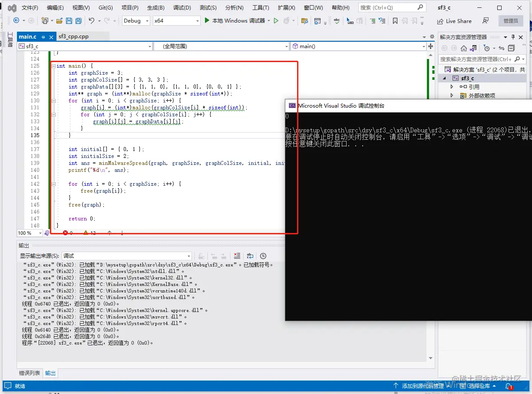532x394 pixels.
Task: Click the Save icon in toolbar
Action: click(69, 21)
